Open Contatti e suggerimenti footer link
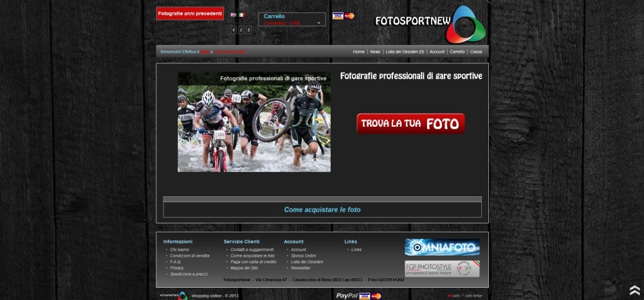 [x=252, y=249]
